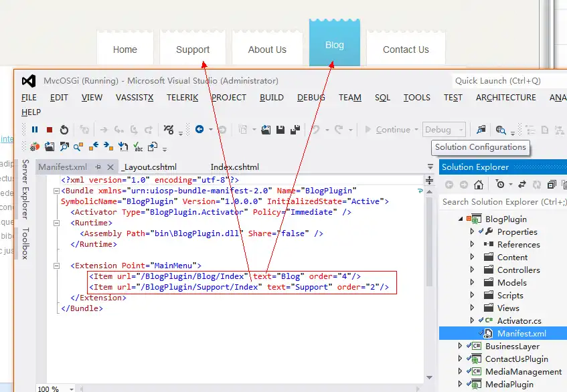Screen dimensions: 567x392
Task: Open the active documents list dropdown
Action: coord(430,167)
